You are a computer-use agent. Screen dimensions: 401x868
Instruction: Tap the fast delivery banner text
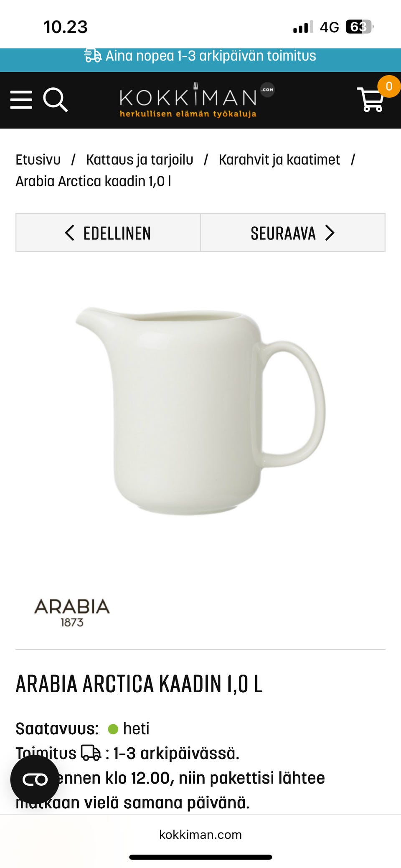click(211, 56)
